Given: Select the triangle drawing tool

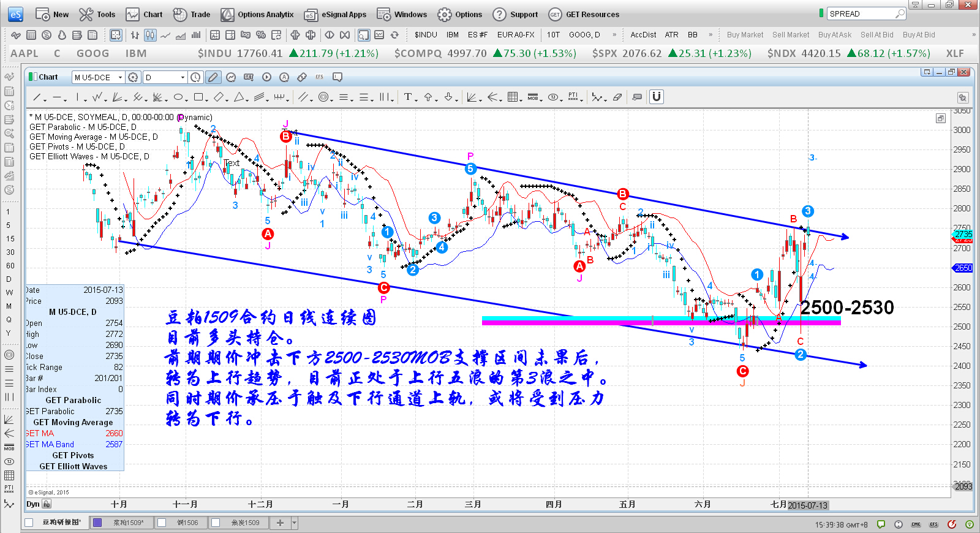Looking at the screenshot, I should point(239,97).
